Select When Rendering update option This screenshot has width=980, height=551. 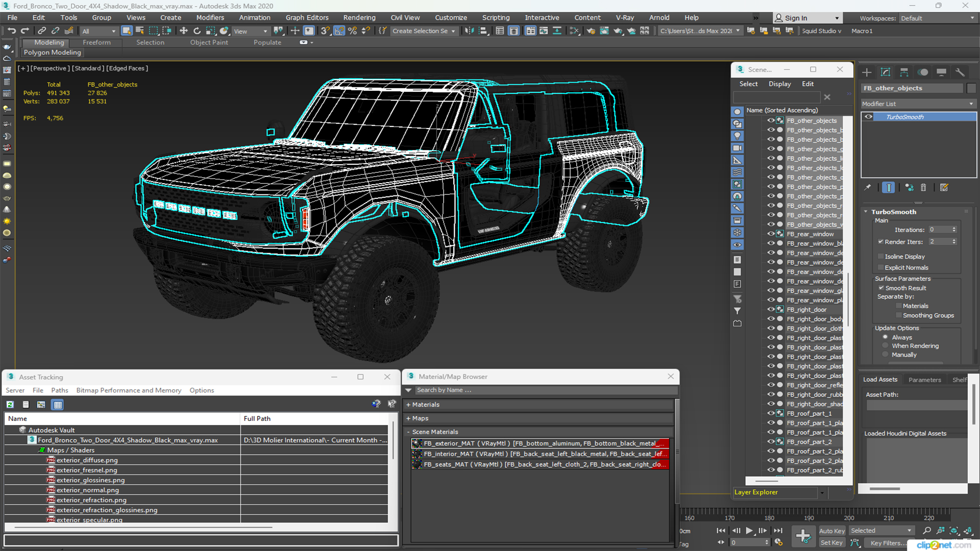point(886,346)
